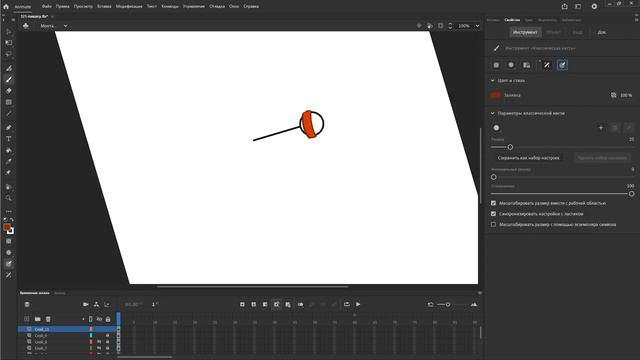Toggle lock on the second layer row
The height and width of the screenshot is (360, 640).
(x=108, y=336)
